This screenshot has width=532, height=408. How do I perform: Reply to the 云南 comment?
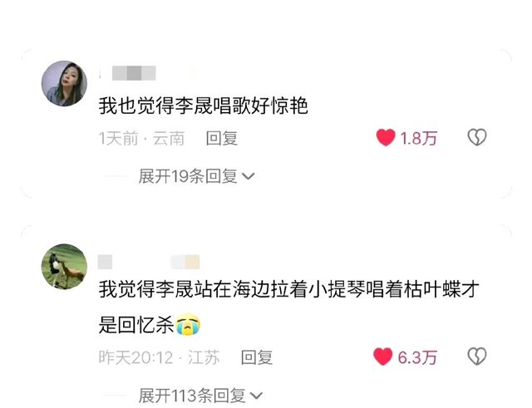point(222,139)
